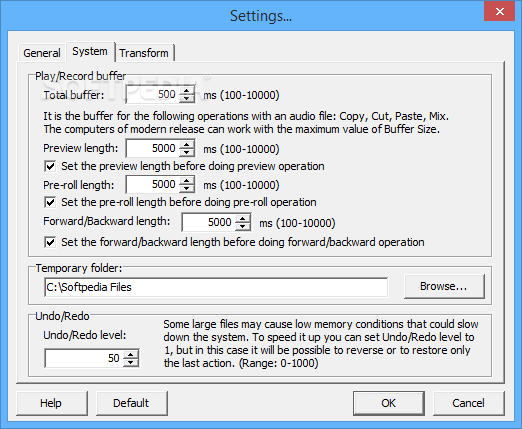Screen dimensions: 522x429
Task: Increase Undo/Redo level with up arrow
Action: [x=131, y=354]
